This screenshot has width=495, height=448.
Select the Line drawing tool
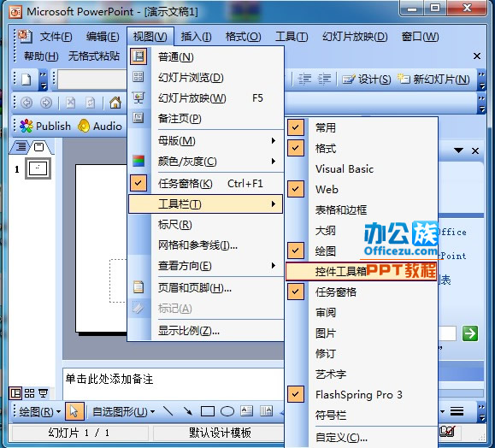[168, 410]
